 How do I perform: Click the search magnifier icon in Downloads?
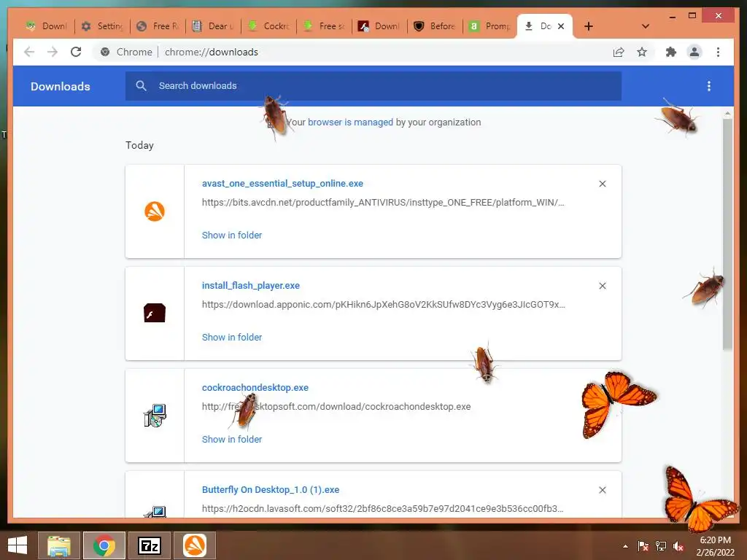click(x=141, y=86)
